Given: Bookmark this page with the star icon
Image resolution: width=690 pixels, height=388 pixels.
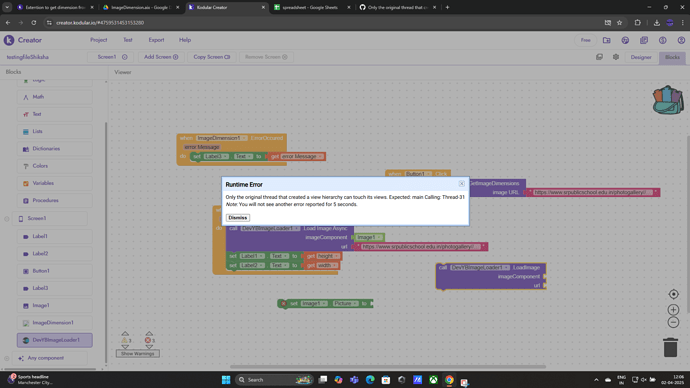Looking at the screenshot, I should coord(620,22).
